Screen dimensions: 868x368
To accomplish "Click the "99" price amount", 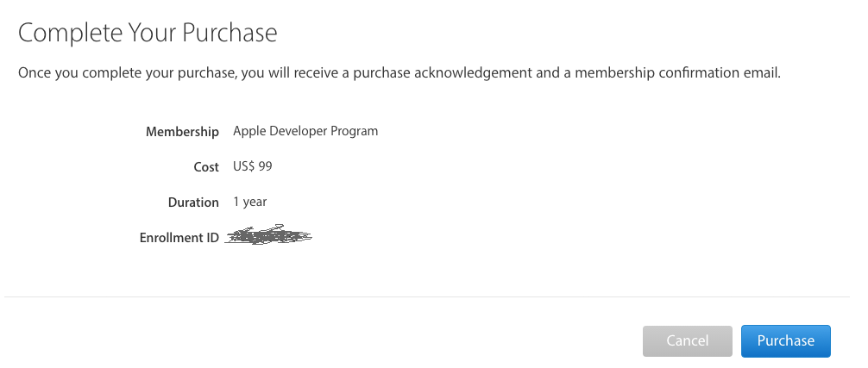I will tap(266, 166).
